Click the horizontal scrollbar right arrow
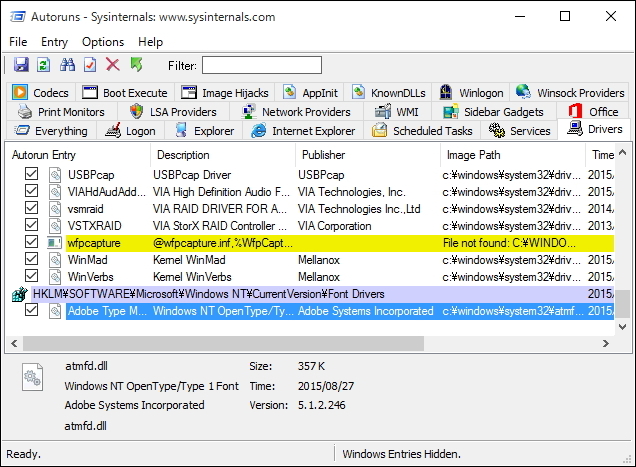The image size is (636, 467). point(606,344)
